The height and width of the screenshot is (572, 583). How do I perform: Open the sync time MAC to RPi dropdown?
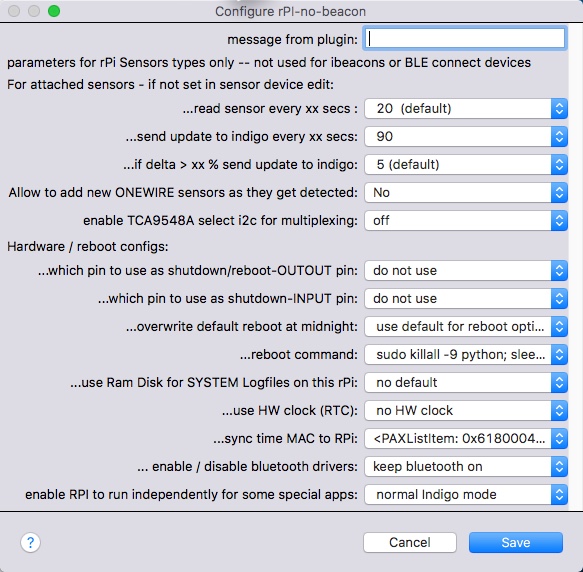point(466,438)
